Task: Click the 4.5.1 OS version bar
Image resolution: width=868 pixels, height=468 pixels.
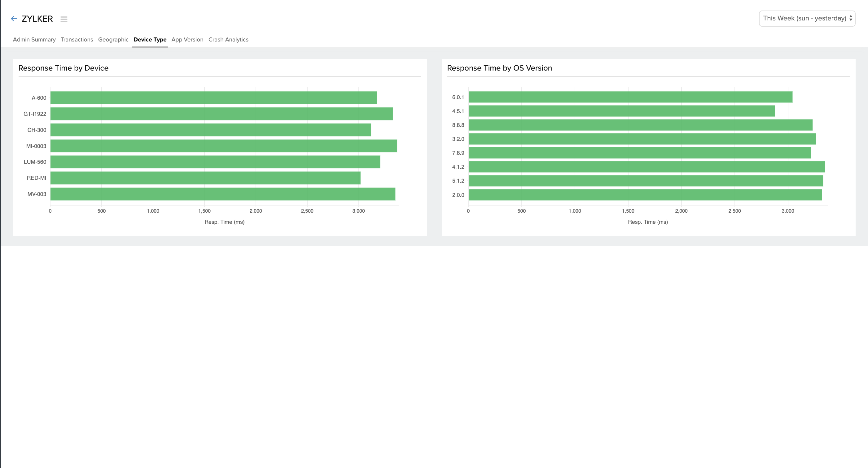Action: pos(621,111)
